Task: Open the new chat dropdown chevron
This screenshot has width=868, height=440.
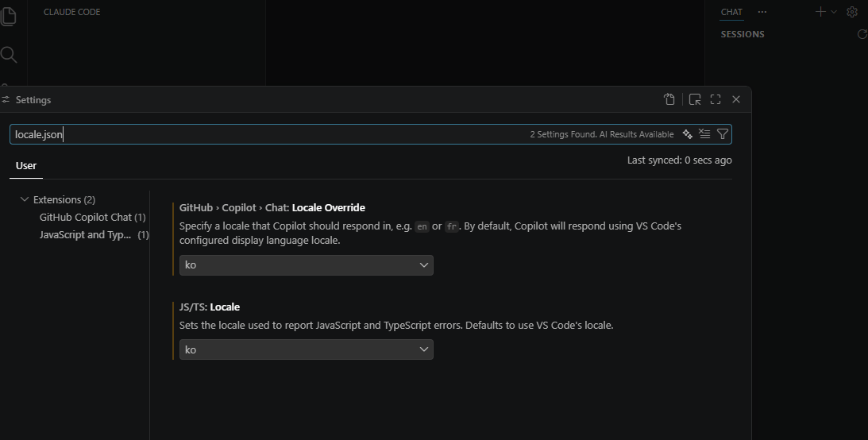Action: [834, 12]
